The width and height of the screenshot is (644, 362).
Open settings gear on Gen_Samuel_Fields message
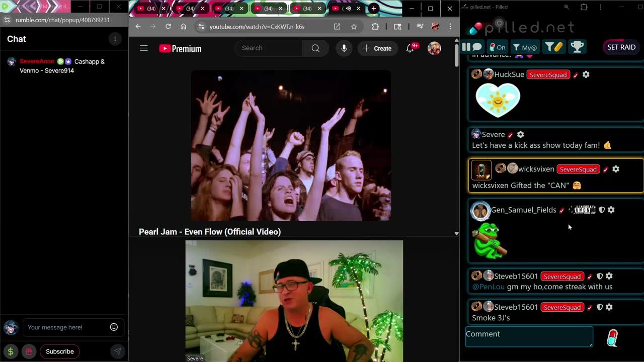(x=611, y=210)
